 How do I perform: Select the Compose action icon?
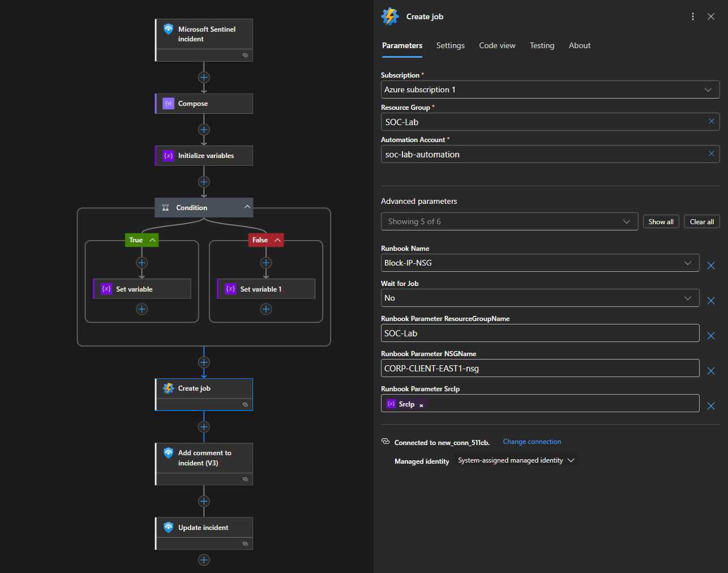(x=168, y=104)
